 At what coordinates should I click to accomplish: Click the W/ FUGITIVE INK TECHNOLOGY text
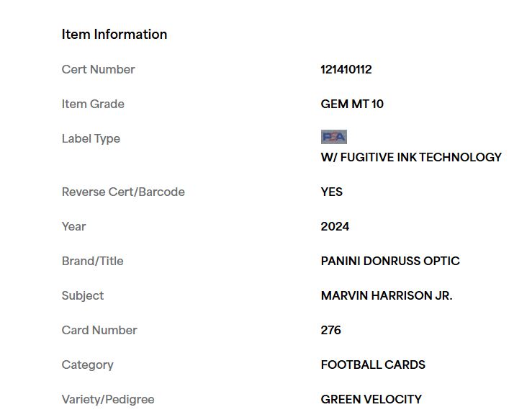tap(411, 157)
